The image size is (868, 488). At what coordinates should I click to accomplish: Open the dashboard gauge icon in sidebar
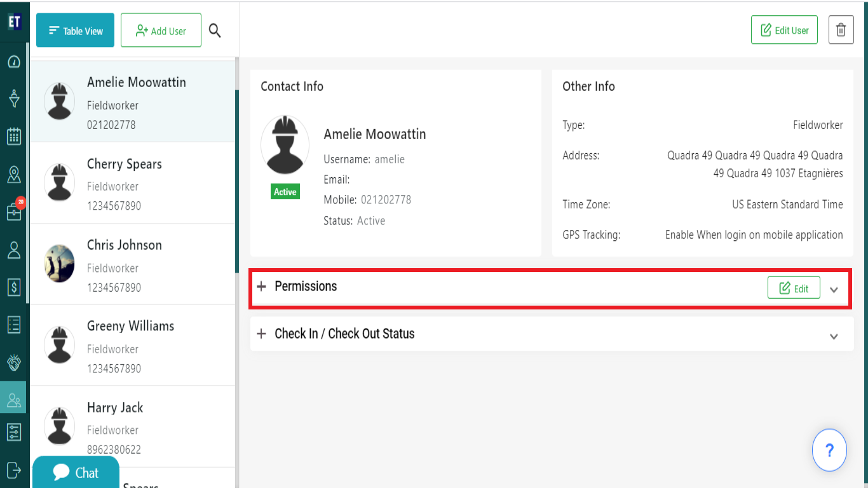(x=14, y=62)
